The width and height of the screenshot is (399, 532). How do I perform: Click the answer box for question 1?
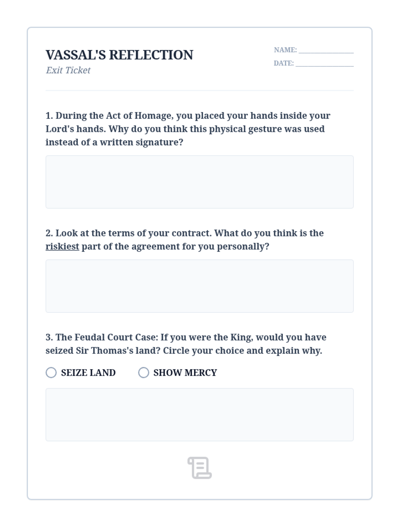click(x=199, y=182)
